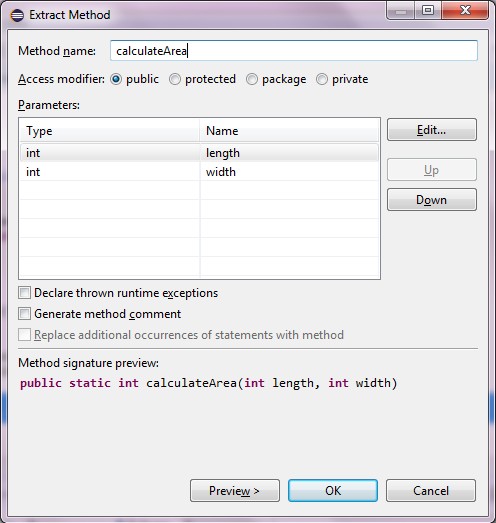Viewport: 496px width, 523px height.
Task: Confirm with the OK button
Action: click(333, 491)
